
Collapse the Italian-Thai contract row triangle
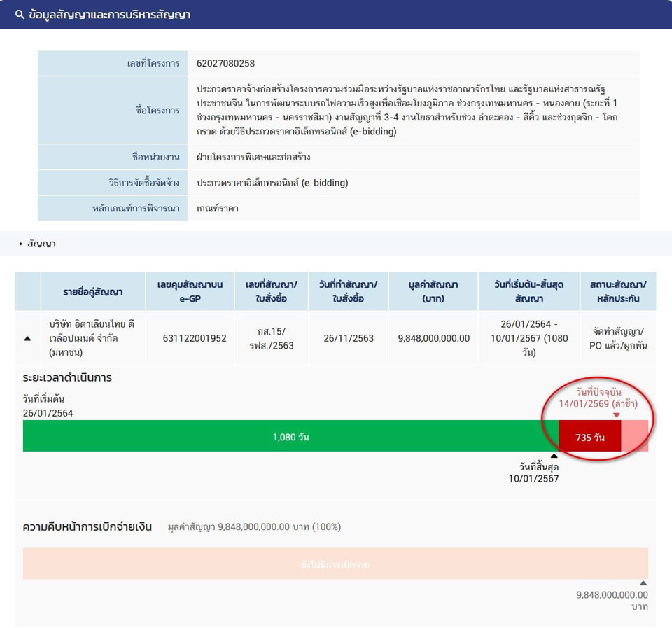[27, 339]
